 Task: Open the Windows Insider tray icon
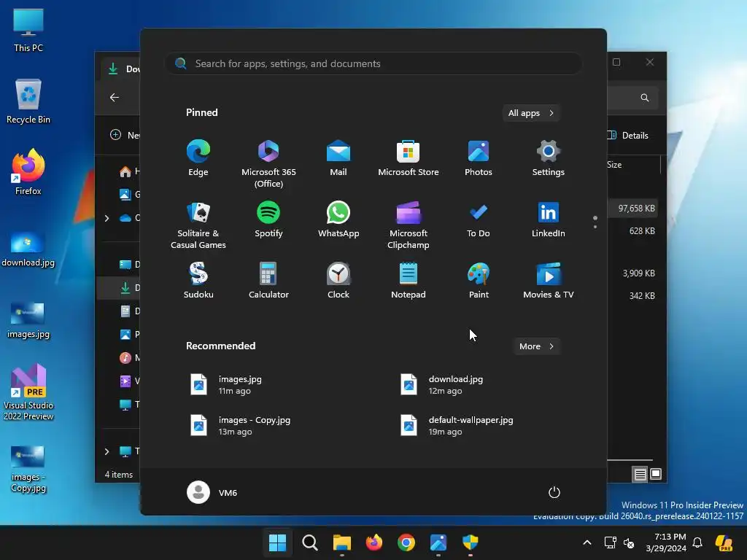click(724, 542)
